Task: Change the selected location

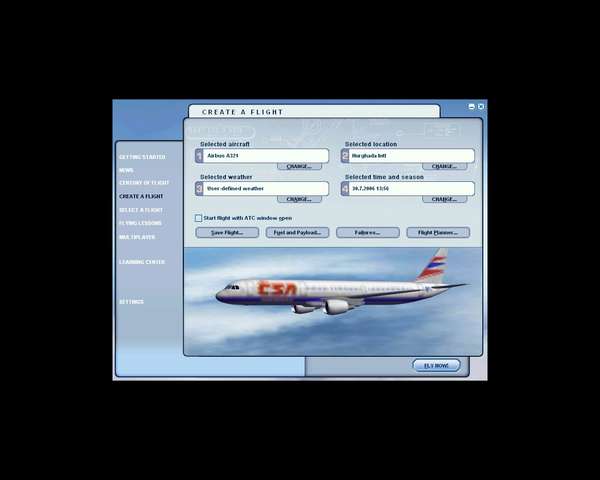Action: coord(445,167)
